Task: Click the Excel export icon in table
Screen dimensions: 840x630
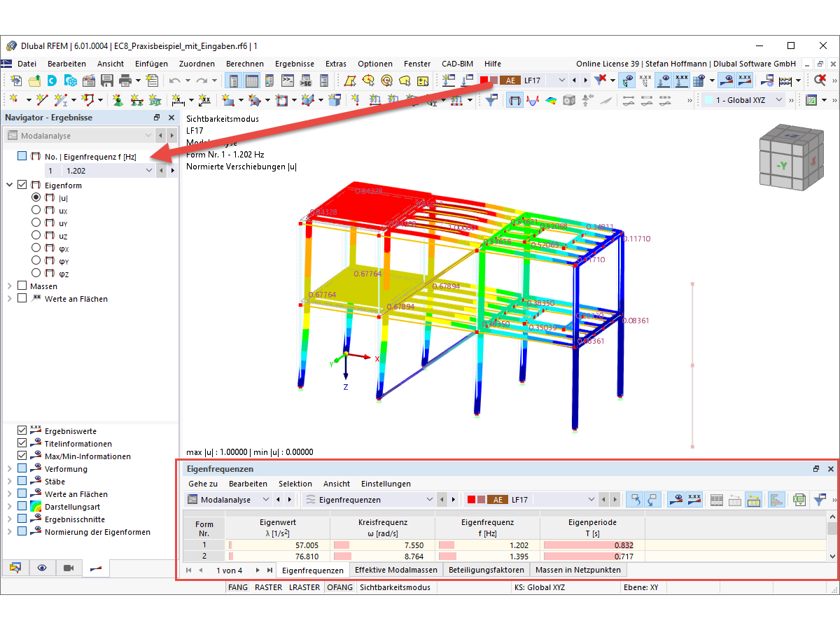Action: click(799, 500)
